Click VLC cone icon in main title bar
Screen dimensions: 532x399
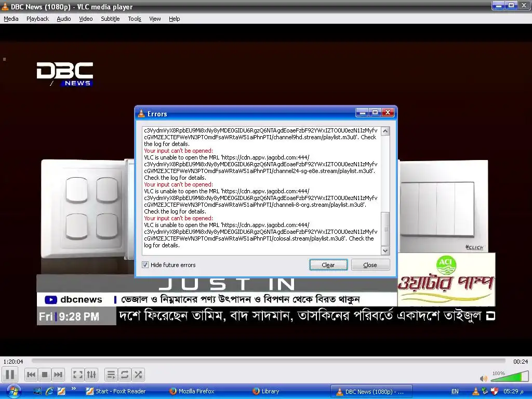(5, 6)
